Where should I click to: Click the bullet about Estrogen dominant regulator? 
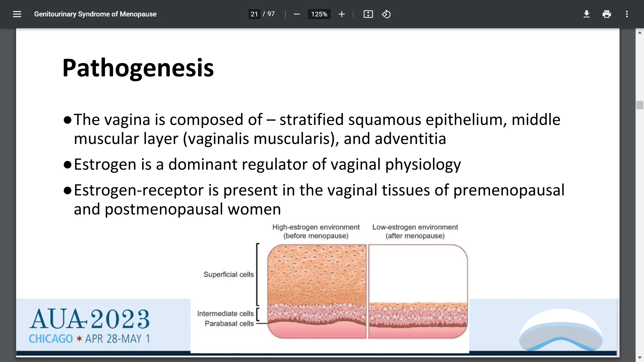(x=262, y=165)
